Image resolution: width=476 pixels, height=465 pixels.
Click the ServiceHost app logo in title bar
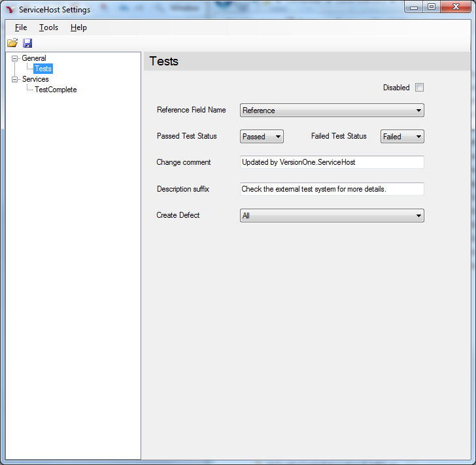click(x=10, y=9)
